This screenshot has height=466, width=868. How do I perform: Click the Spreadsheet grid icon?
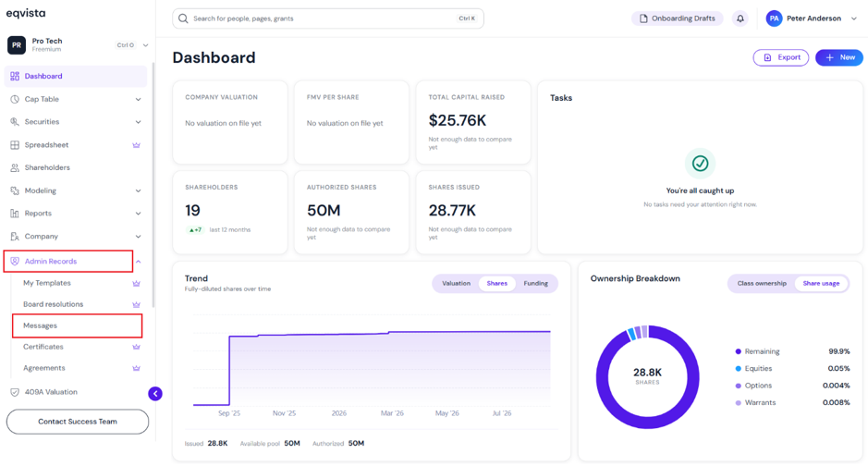(x=15, y=145)
